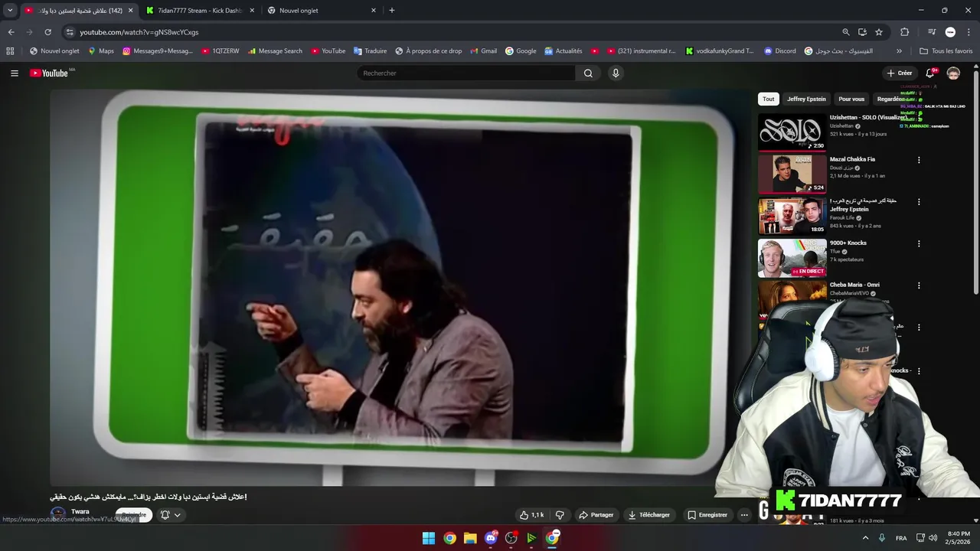Screen dimensions: 980x551
Task: Open Maps bookmark
Action: tap(101, 51)
